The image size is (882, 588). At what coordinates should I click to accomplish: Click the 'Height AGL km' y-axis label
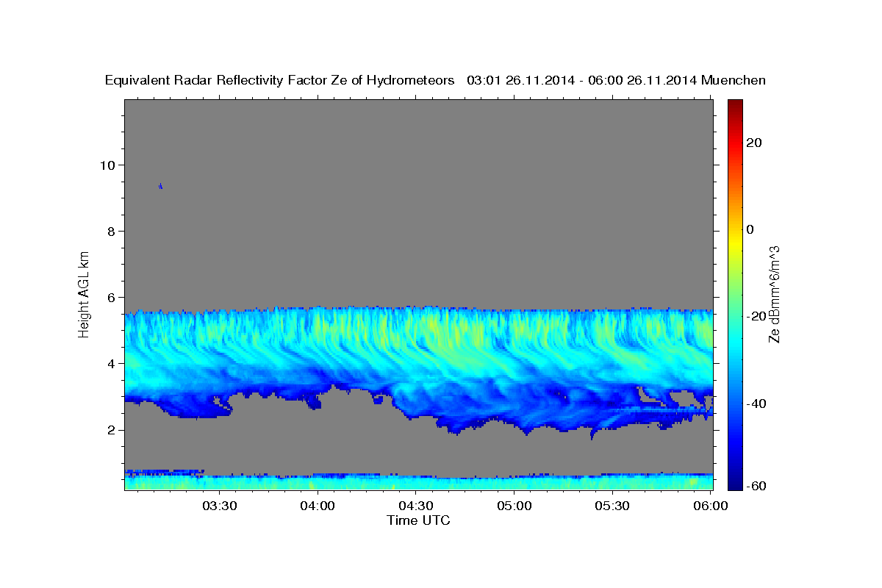click(x=85, y=293)
